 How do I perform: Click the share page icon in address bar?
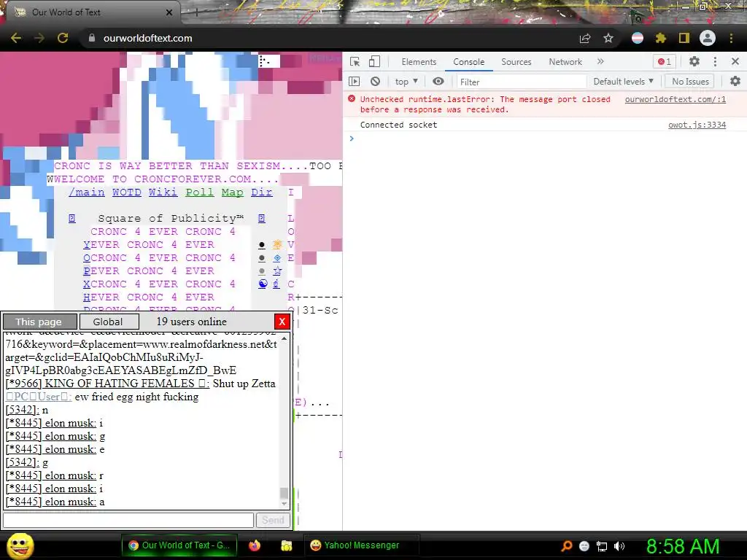point(585,38)
